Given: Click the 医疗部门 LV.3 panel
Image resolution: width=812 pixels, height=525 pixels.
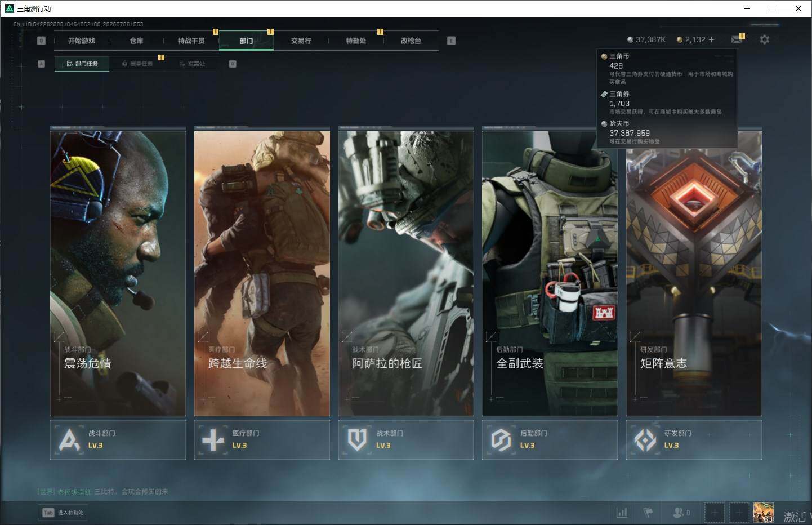Looking at the screenshot, I should click(x=262, y=439).
